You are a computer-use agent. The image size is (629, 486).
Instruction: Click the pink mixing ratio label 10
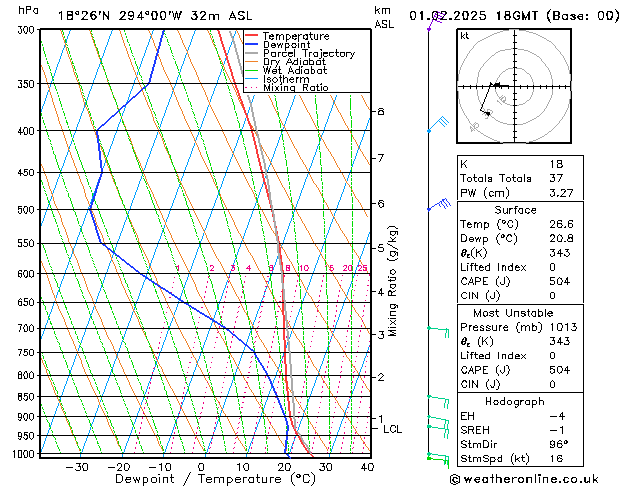tap(304, 268)
